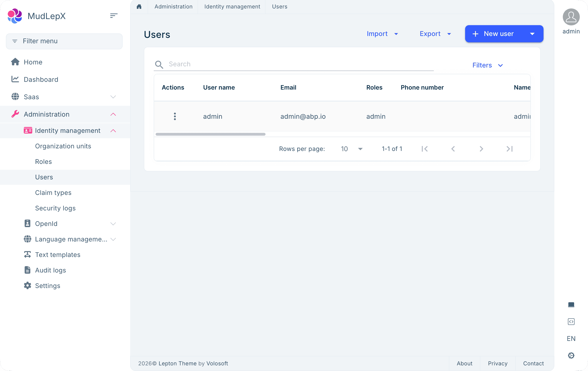588x371 pixels.
Task: Click the Roles column header
Action: [374, 87]
